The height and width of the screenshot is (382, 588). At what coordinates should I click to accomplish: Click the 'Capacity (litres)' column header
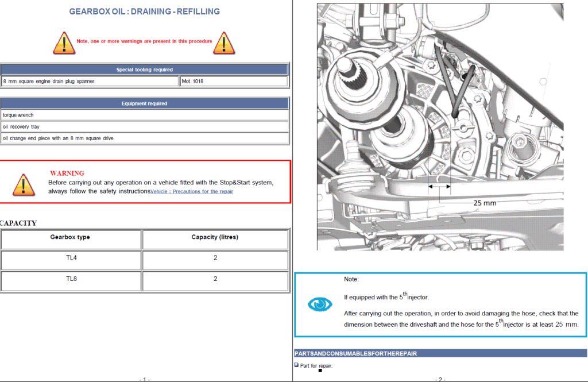point(215,237)
